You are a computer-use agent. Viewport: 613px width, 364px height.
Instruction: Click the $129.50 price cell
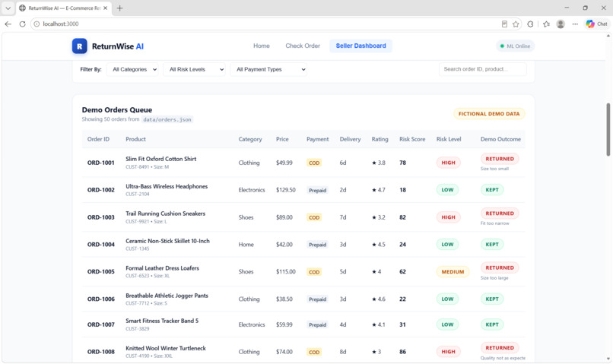coord(286,190)
